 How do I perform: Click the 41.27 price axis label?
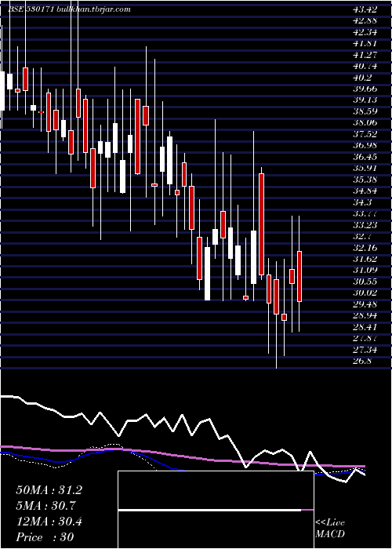pos(365,55)
